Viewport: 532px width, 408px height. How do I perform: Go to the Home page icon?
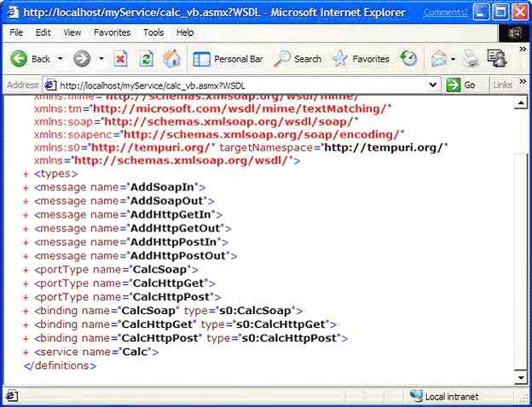pos(171,59)
